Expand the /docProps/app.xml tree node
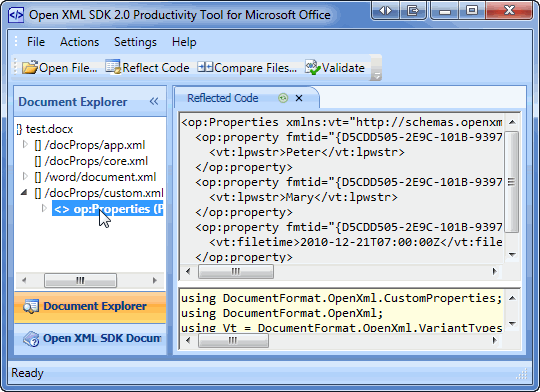The height and width of the screenshot is (392, 540). click(25, 144)
